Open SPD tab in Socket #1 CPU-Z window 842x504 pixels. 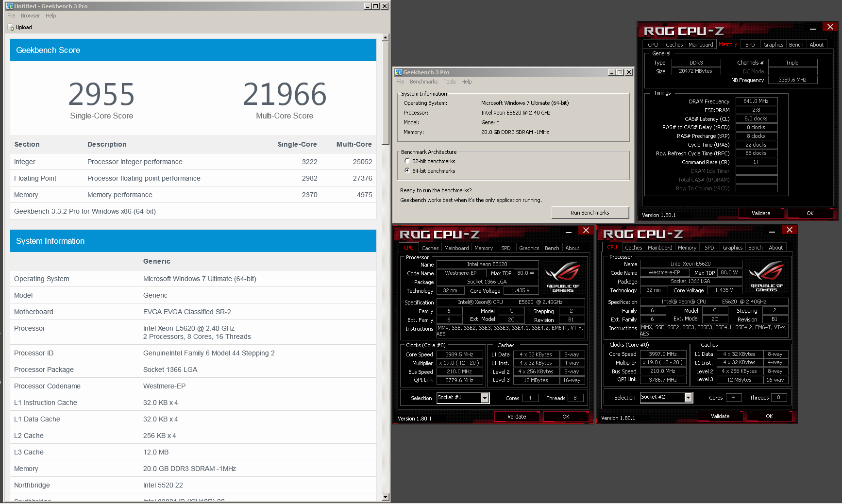point(506,248)
